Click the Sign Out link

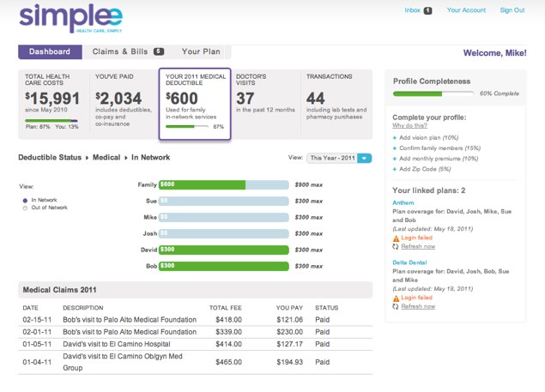point(512,11)
